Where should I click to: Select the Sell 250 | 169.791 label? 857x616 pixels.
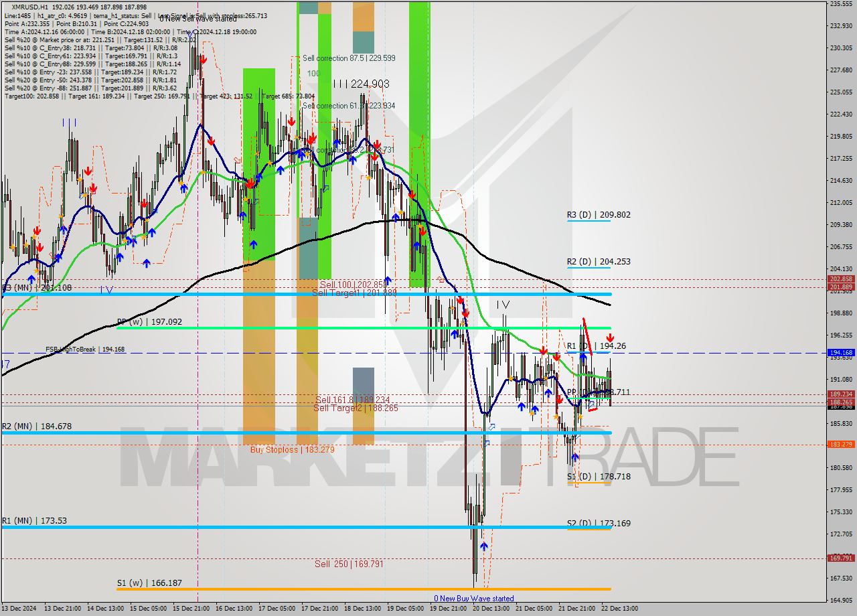click(x=349, y=564)
